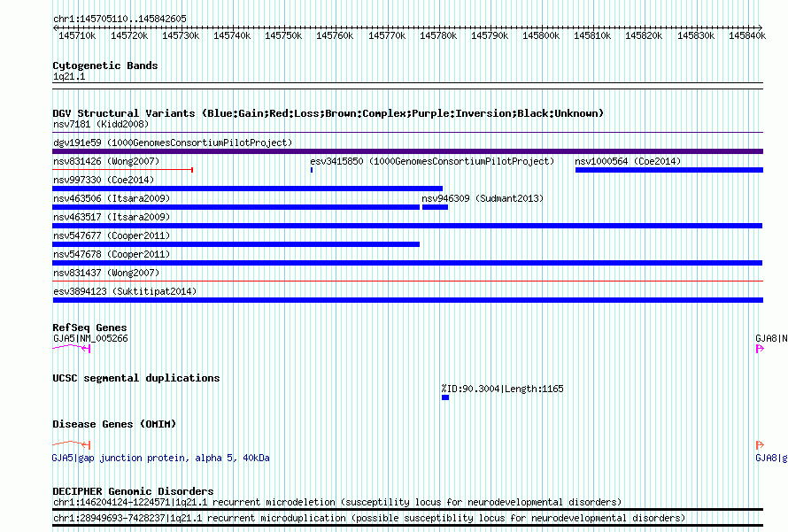Click the Cytogenetic Bands track title
The image size is (788, 532).
(x=105, y=66)
